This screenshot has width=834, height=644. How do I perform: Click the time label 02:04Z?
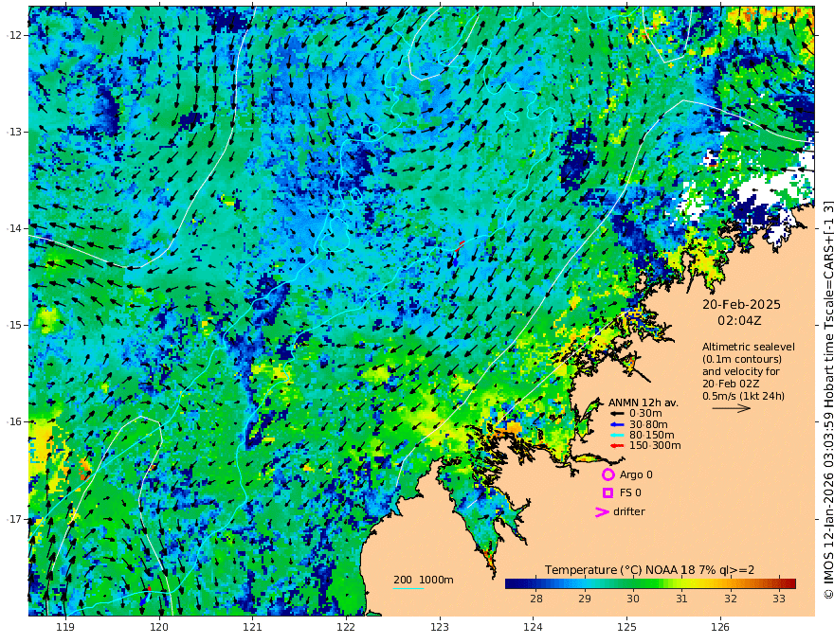pos(739,321)
